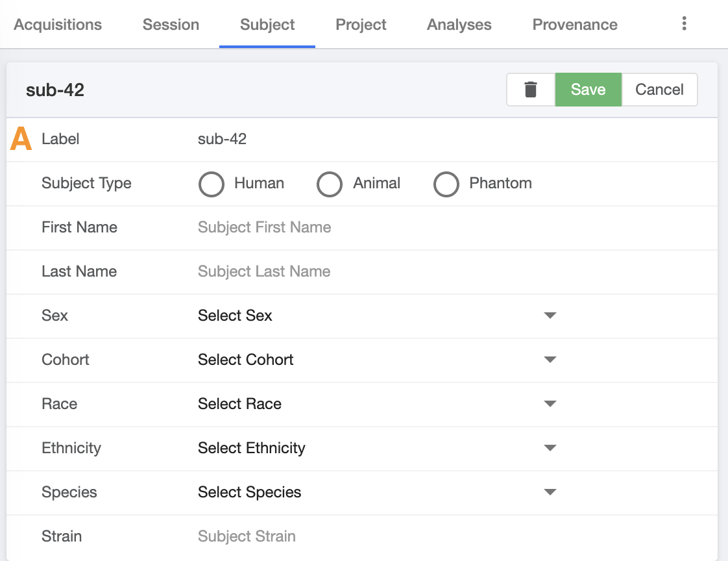Click the Species row label
This screenshot has width=728, height=561.
coord(69,492)
